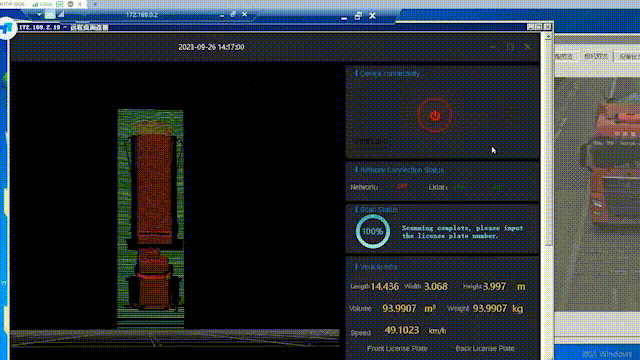Close the scanning app's dark window
Image resolution: width=640 pixels, height=360 pixels.
coord(527,47)
